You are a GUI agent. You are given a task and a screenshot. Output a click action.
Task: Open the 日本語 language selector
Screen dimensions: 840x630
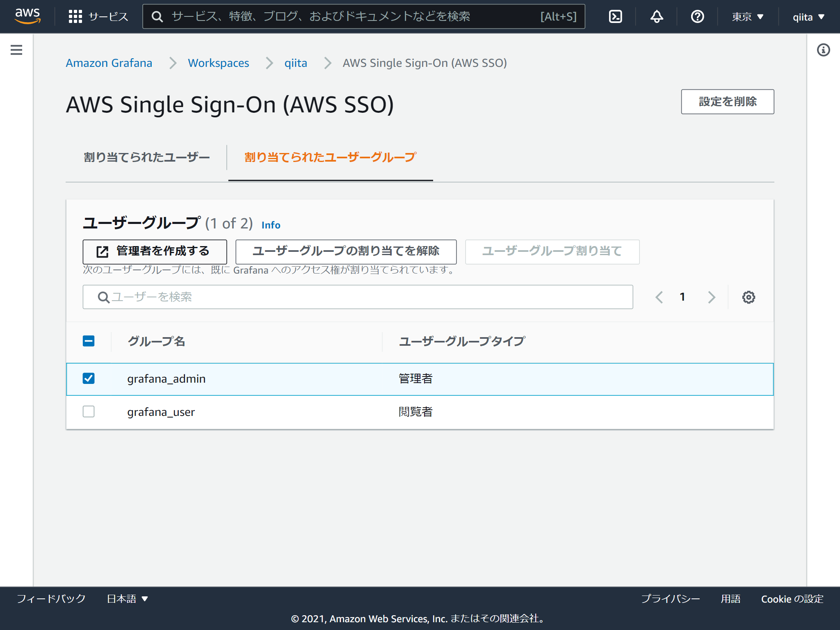(126, 598)
